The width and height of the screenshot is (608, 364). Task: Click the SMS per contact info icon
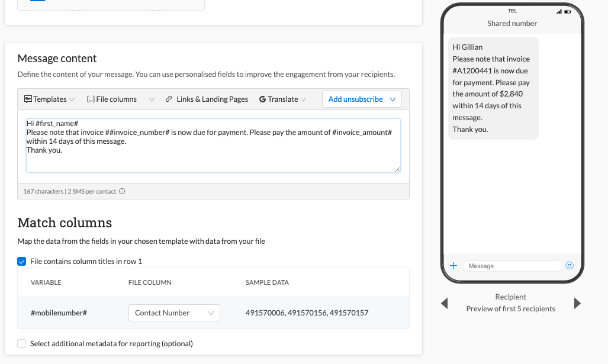coord(122,191)
